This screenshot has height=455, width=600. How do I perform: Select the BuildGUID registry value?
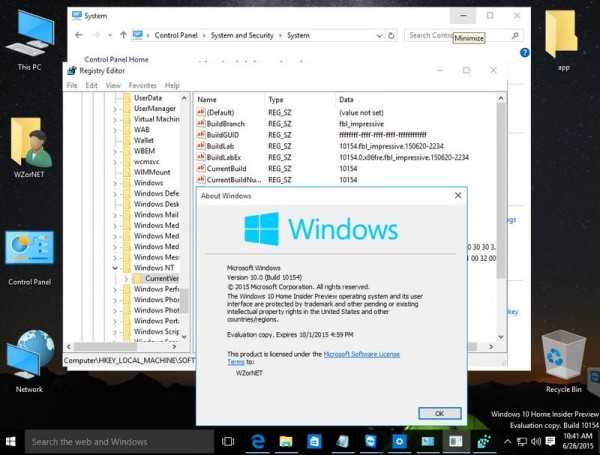point(223,135)
